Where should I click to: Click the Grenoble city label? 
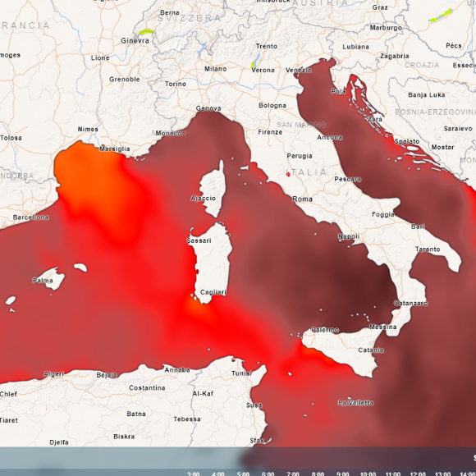tap(125, 80)
